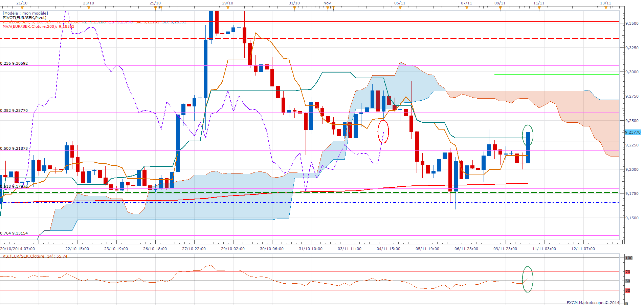644x305 pixels.
Task: Select the orange marker under 29/10
Action: point(228,8)
